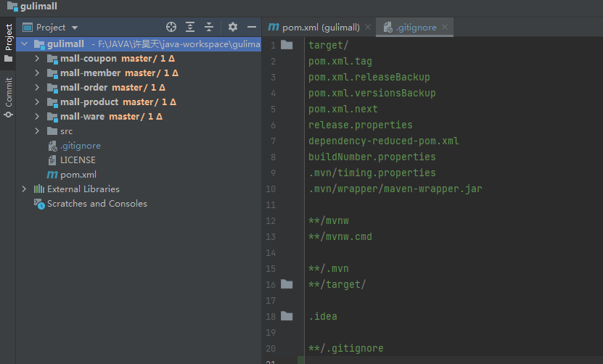Click the Collapse All icon in Project toolbar
Viewport: 603px width, 364px height.
point(209,27)
